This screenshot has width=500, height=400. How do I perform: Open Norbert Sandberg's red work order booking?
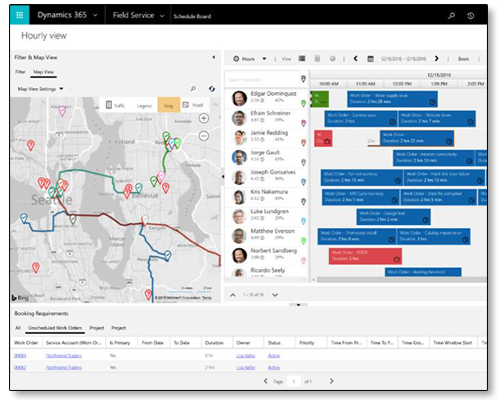(365, 256)
